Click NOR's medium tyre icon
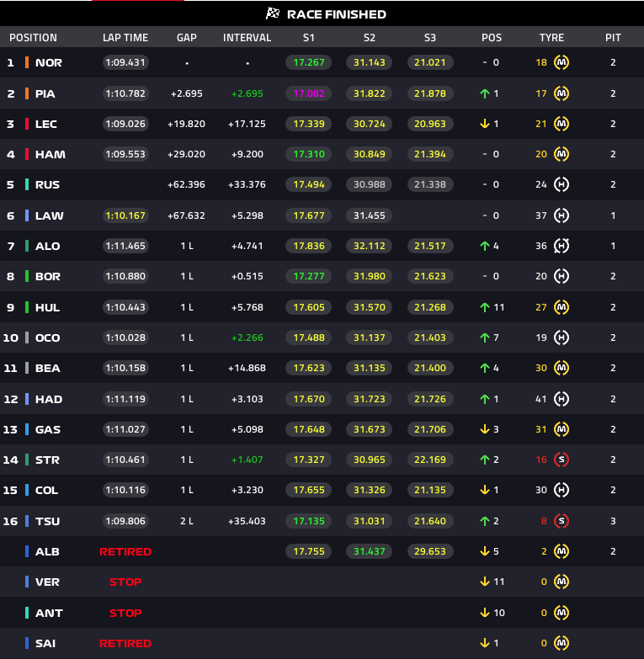The image size is (644, 659). 562,62
